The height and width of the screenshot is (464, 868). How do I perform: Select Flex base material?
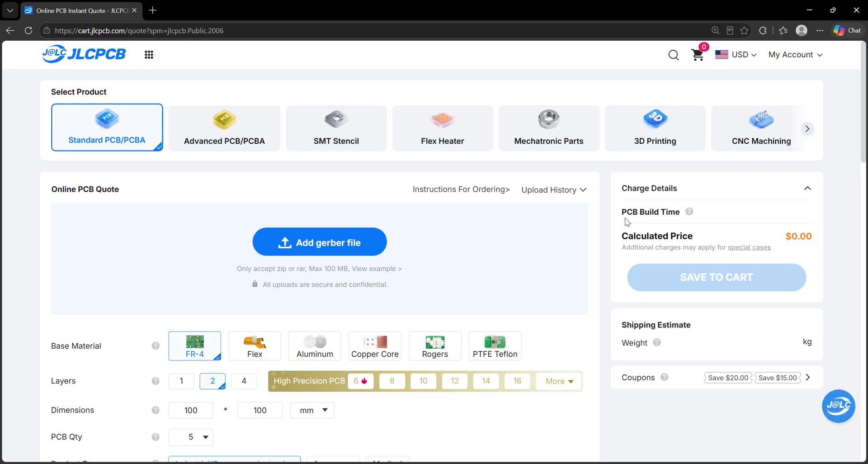pos(255,346)
